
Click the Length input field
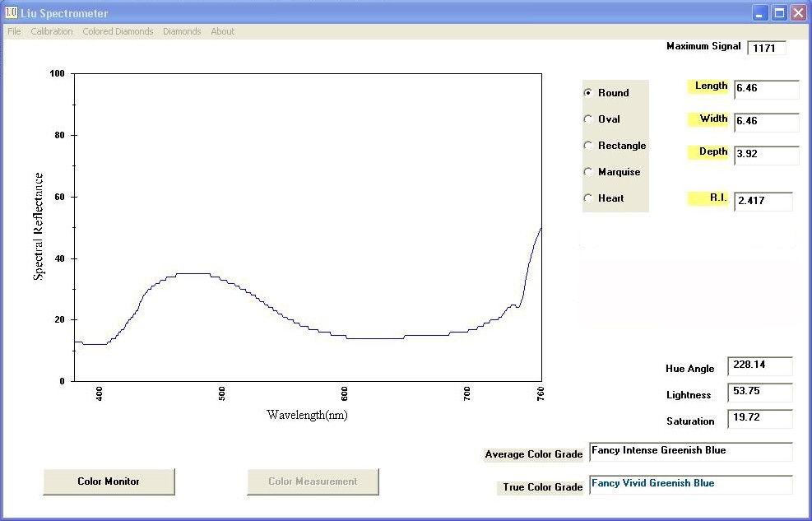pyautogui.click(x=766, y=89)
